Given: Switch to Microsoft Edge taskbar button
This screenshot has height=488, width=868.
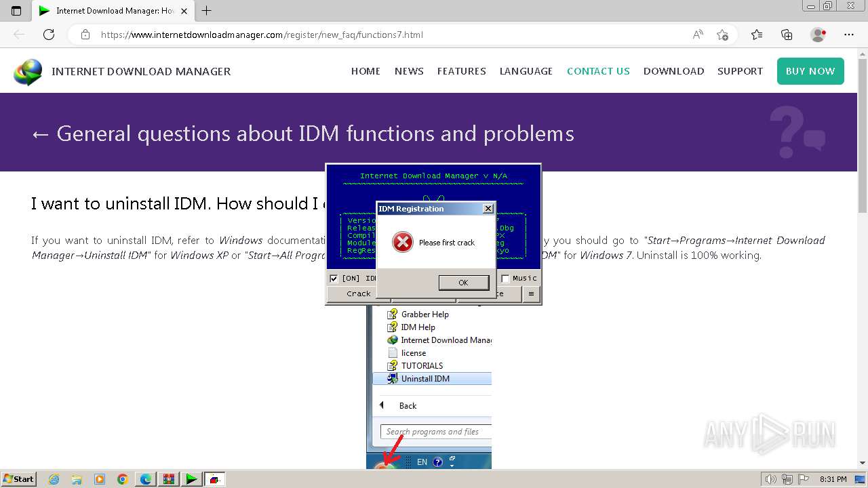Looking at the screenshot, I should [146, 479].
